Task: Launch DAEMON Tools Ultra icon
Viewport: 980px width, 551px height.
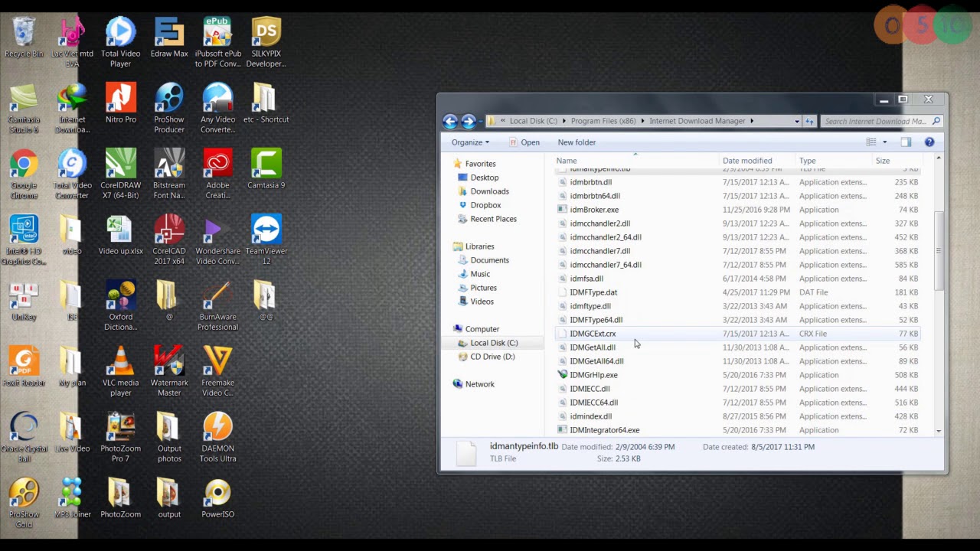Action: tap(217, 437)
